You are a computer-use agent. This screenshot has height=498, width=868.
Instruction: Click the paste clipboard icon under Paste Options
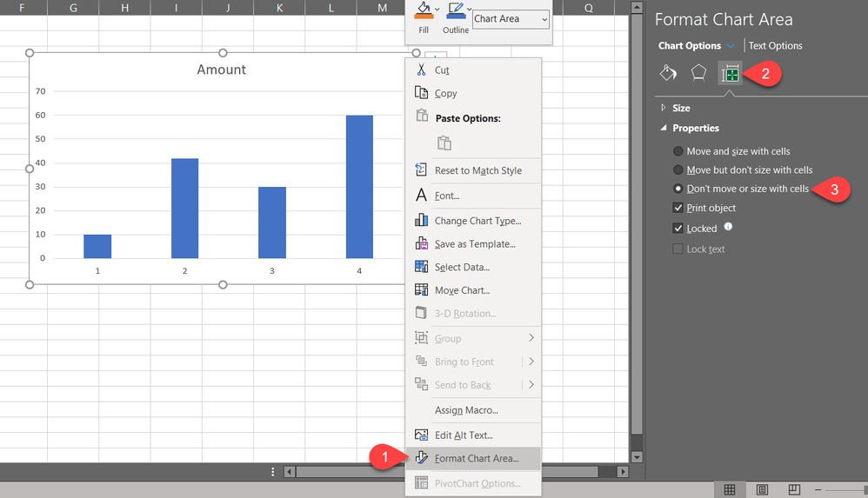(x=444, y=143)
